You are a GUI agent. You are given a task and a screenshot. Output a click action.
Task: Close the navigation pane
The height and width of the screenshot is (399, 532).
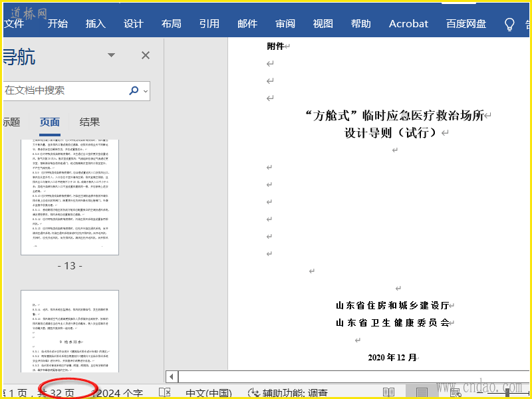[146, 55]
